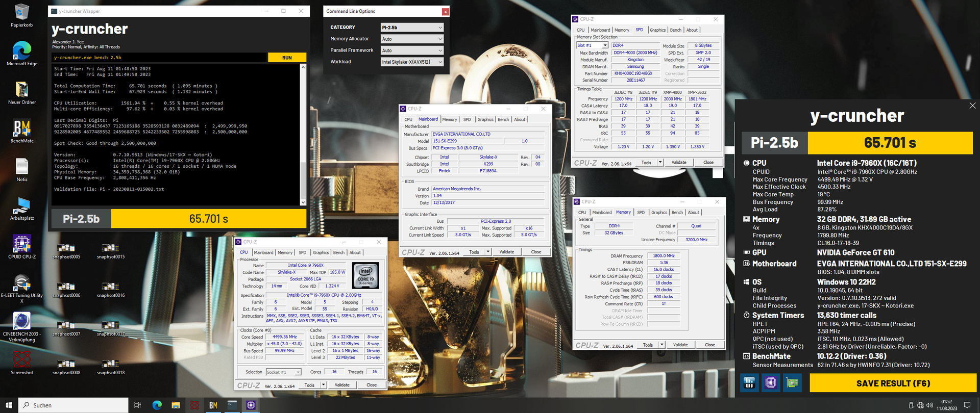Click BenchMate panel green hardware icon
The height and width of the screenshot is (413, 980).
pos(792,382)
